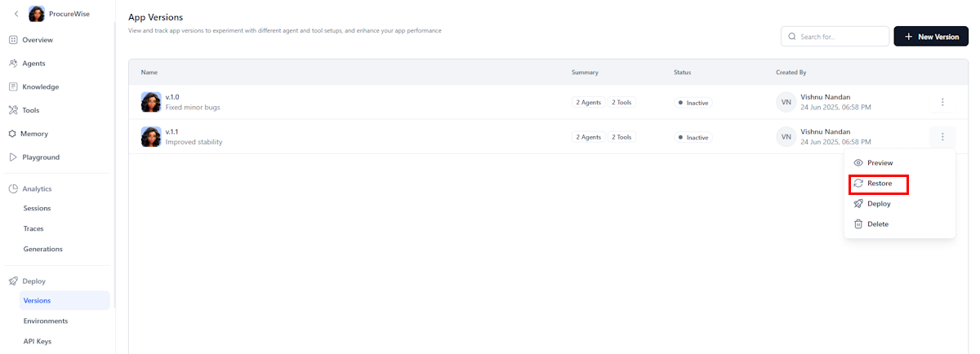Click the Deploy rocket icon in the sidebar
This screenshot has width=980, height=354.
13,281
